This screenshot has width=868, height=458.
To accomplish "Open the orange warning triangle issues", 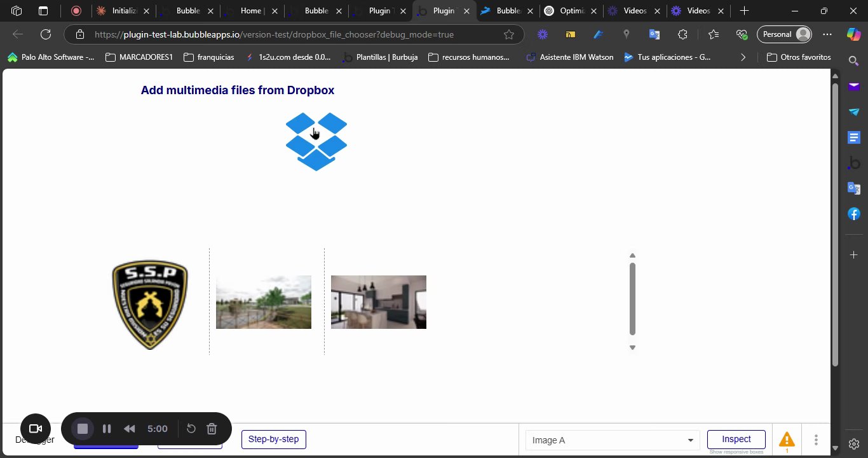I will pyautogui.click(x=787, y=440).
